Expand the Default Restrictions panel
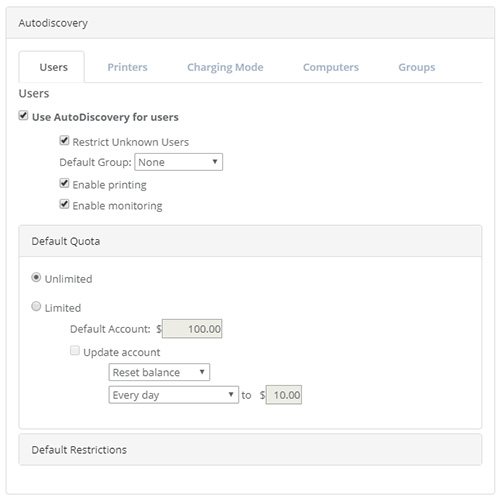 tap(250, 449)
